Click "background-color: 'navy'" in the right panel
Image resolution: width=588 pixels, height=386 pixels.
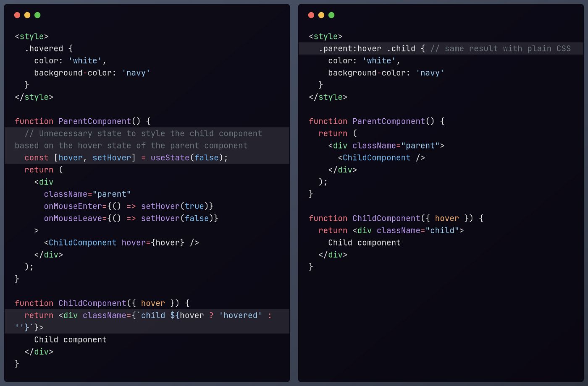[x=386, y=73]
